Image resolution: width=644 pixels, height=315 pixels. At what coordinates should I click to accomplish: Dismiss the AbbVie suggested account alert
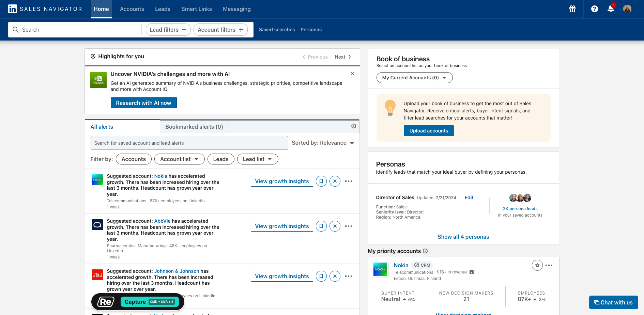click(335, 226)
